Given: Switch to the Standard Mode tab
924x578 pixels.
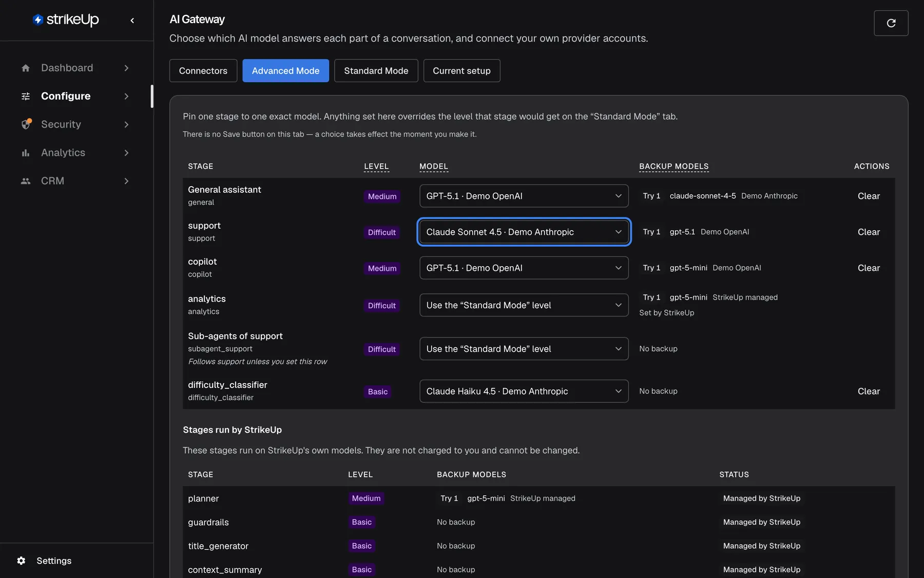Looking at the screenshot, I should (x=376, y=70).
